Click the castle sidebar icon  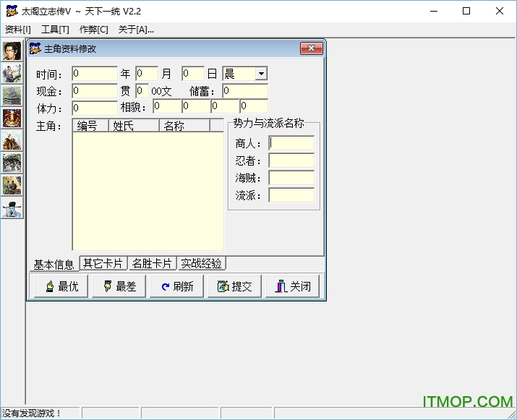click(x=12, y=95)
